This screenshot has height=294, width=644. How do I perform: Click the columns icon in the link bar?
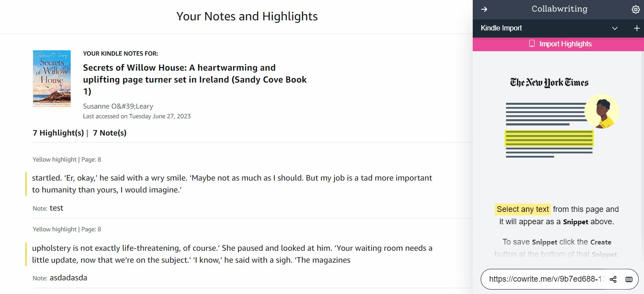click(629, 279)
